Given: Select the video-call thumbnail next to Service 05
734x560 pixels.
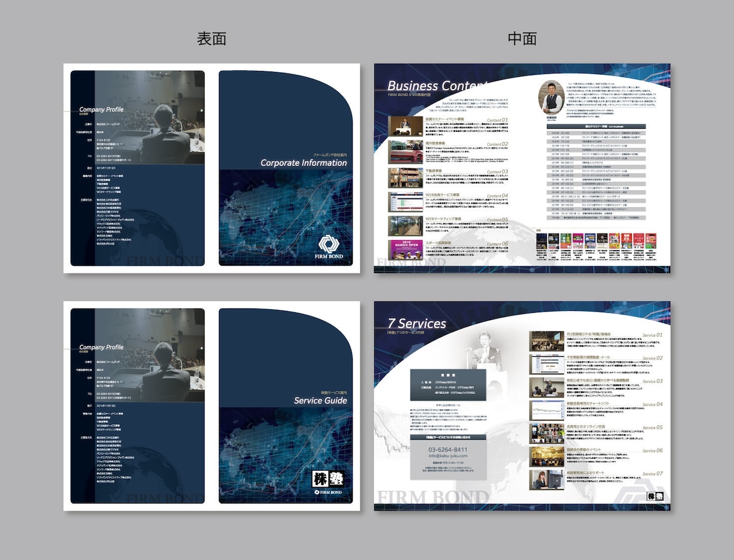Looking at the screenshot, I should pos(546,433).
